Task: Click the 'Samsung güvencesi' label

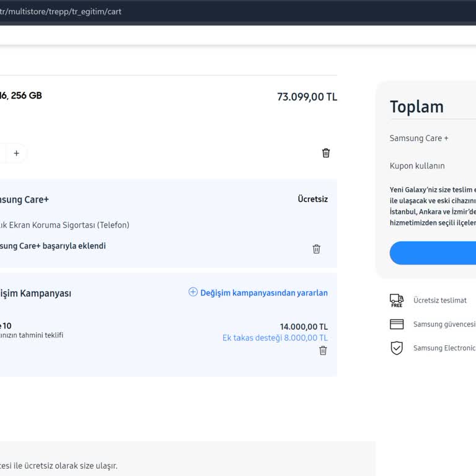Action: tap(444, 324)
